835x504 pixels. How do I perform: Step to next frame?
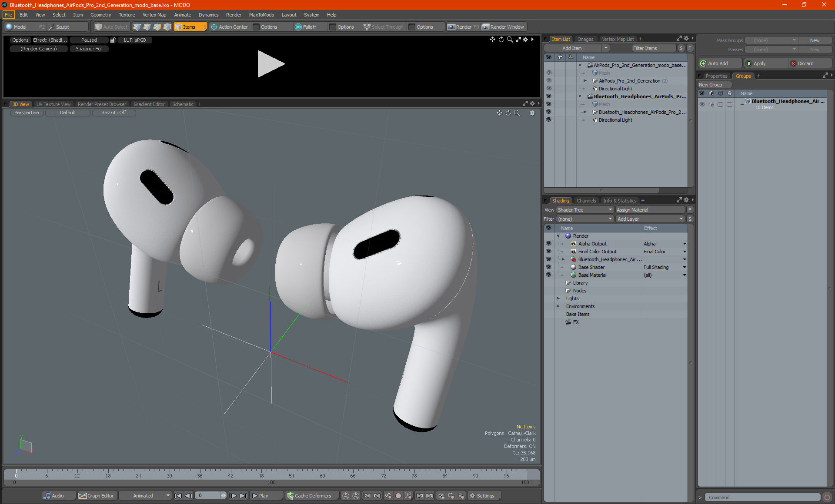click(x=233, y=496)
